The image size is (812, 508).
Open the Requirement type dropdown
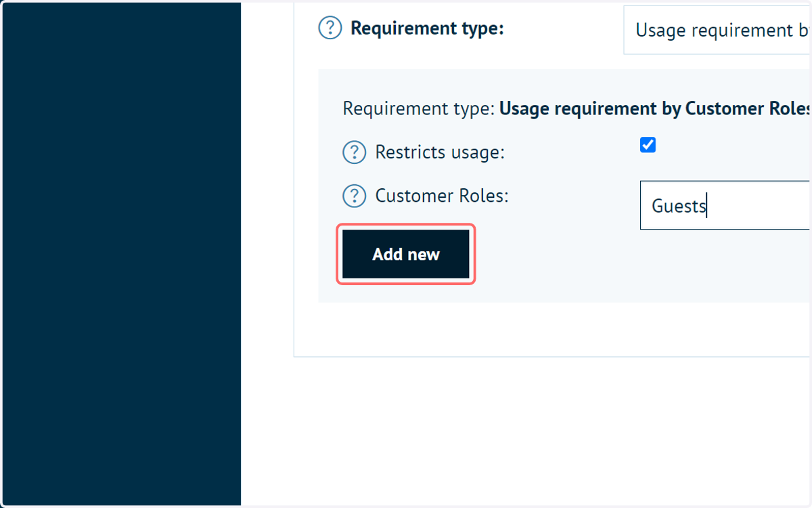pos(717,30)
